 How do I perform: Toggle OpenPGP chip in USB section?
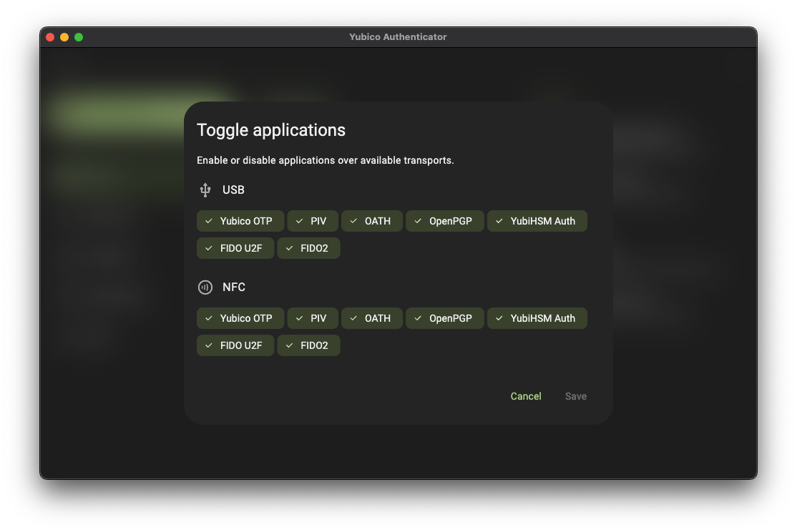(445, 221)
